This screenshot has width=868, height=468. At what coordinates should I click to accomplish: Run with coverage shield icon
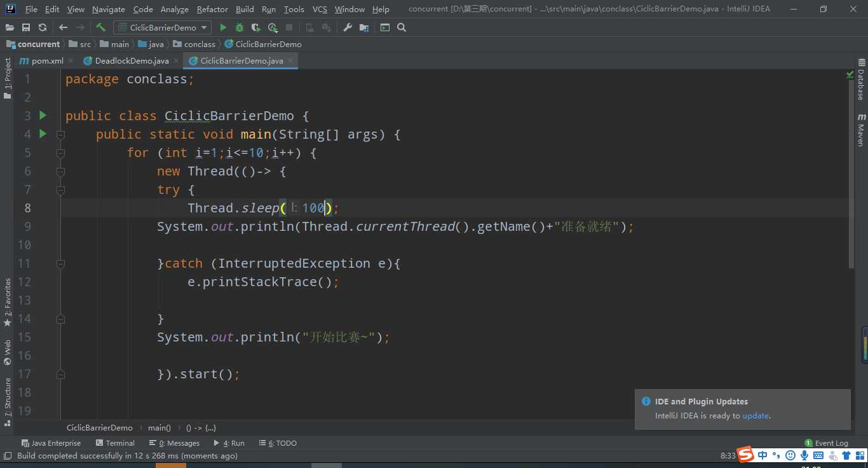256,27
